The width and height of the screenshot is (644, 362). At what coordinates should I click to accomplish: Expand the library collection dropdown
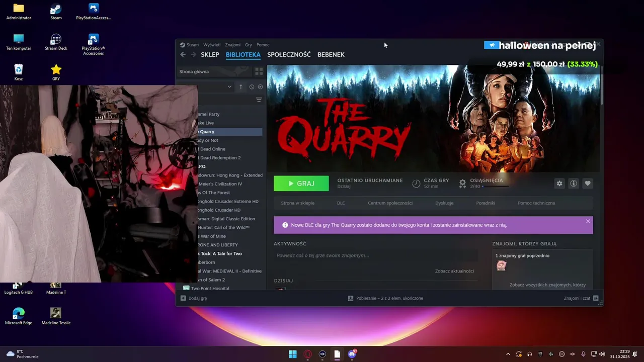[229, 86]
